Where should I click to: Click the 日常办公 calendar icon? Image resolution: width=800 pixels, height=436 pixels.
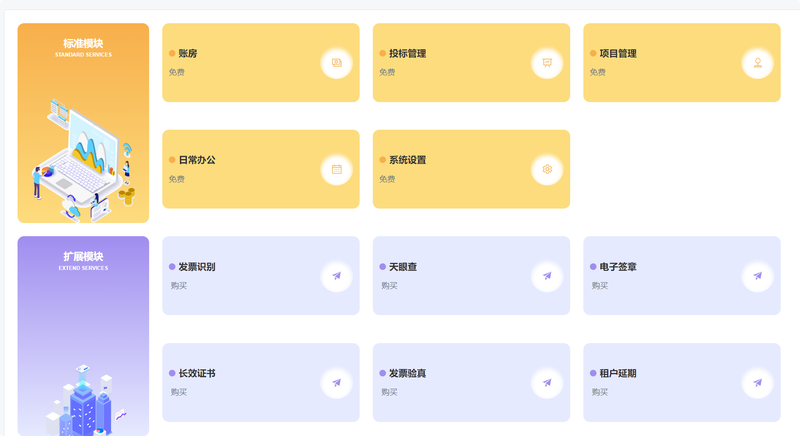pos(337,169)
